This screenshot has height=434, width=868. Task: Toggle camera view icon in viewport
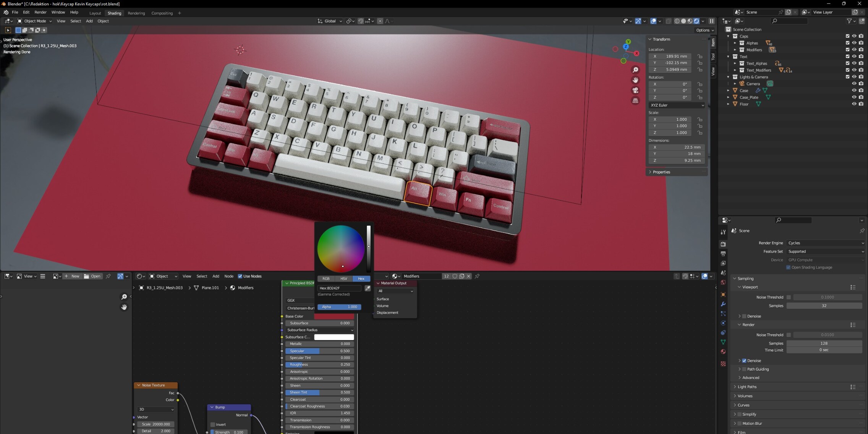tap(635, 91)
